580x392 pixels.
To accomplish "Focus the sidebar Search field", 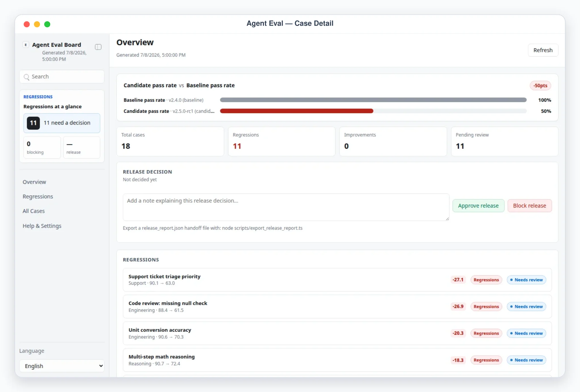I will click(x=62, y=77).
